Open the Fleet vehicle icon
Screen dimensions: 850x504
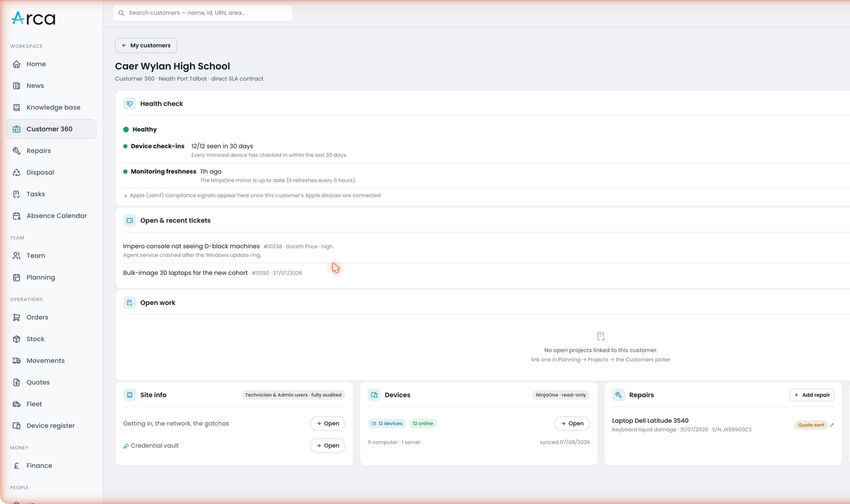coord(16,404)
